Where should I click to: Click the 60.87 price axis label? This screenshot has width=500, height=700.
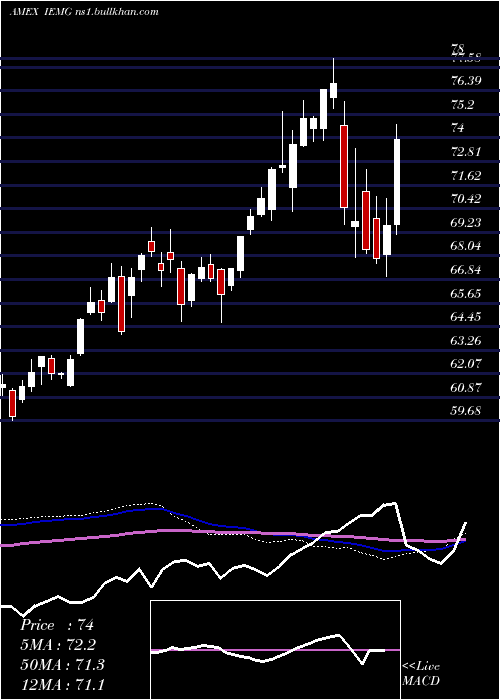coord(466,388)
